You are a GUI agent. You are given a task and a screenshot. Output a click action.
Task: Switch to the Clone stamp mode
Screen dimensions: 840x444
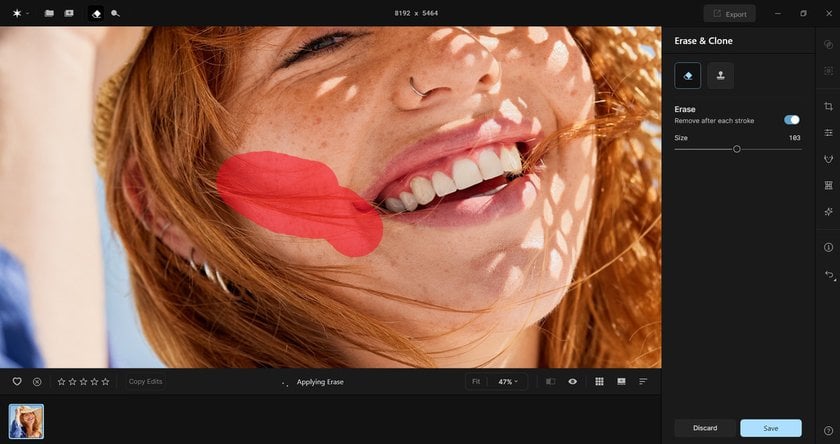pyautogui.click(x=721, y=76)
